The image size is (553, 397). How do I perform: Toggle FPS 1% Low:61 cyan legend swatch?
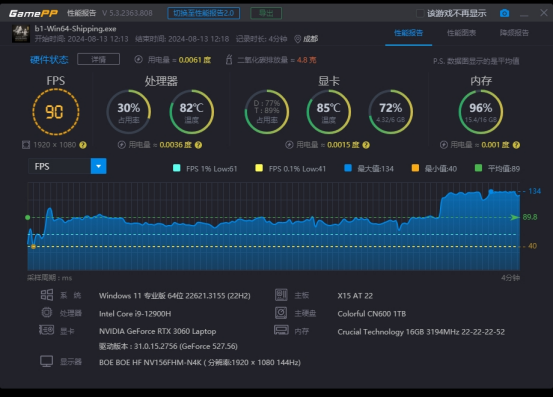click(x=177, y=168)
